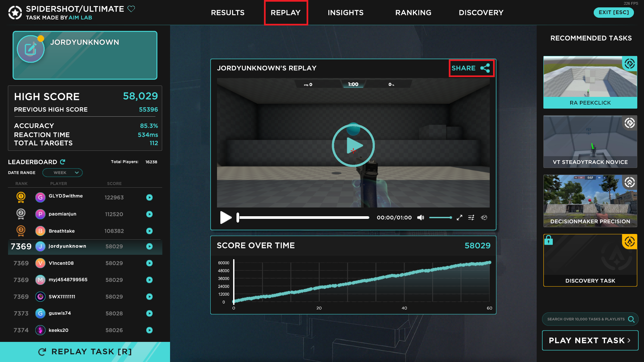644x362 pixels.
Task: Enter fullscreen replay mode
Action: [x=460, y=218]
